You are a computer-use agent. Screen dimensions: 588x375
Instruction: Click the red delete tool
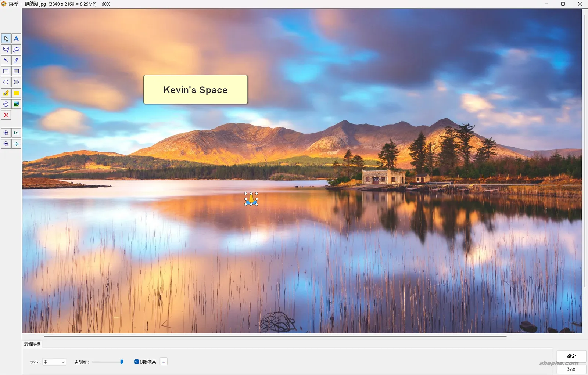click(x=6, y=115)
